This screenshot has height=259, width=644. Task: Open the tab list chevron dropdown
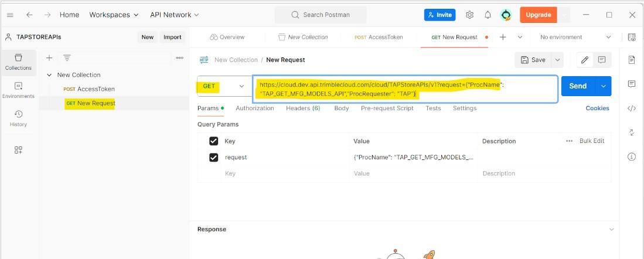coord(520,37)
